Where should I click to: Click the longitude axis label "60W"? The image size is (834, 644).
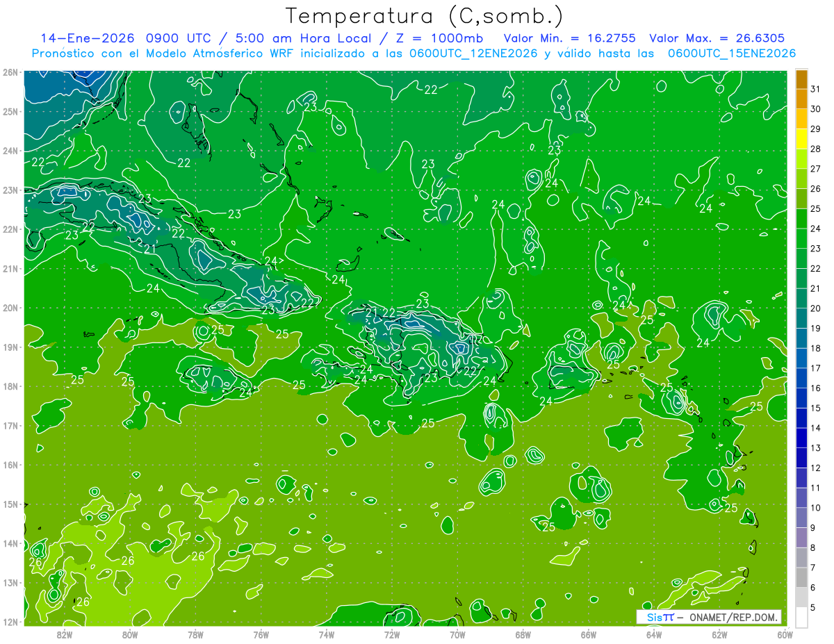click(785, 634)
